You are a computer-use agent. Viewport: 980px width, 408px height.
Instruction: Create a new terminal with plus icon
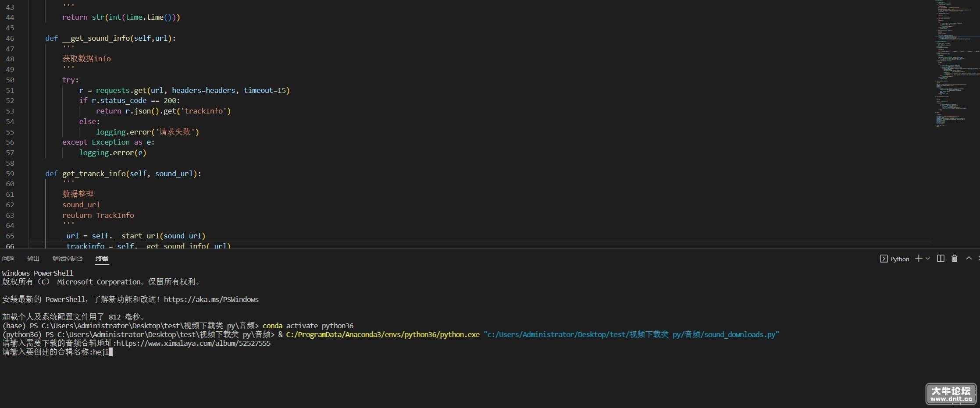point(919,259)
